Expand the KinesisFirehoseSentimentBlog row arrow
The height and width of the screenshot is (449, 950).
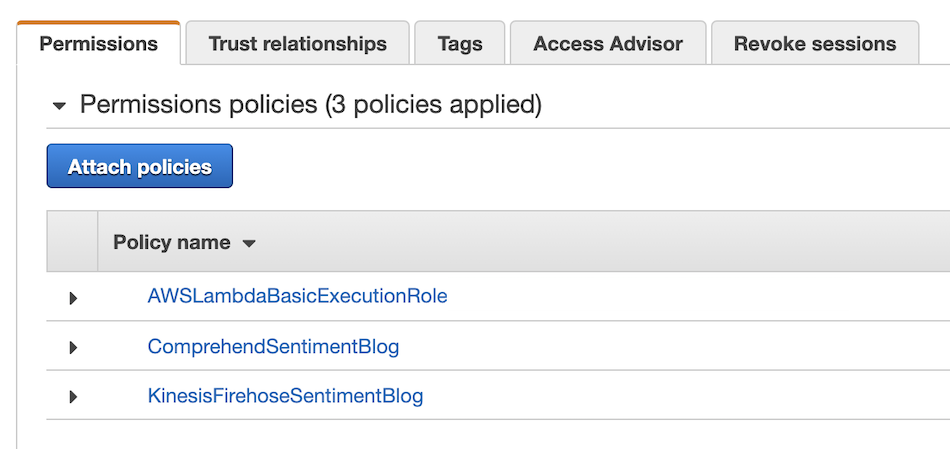73,396
